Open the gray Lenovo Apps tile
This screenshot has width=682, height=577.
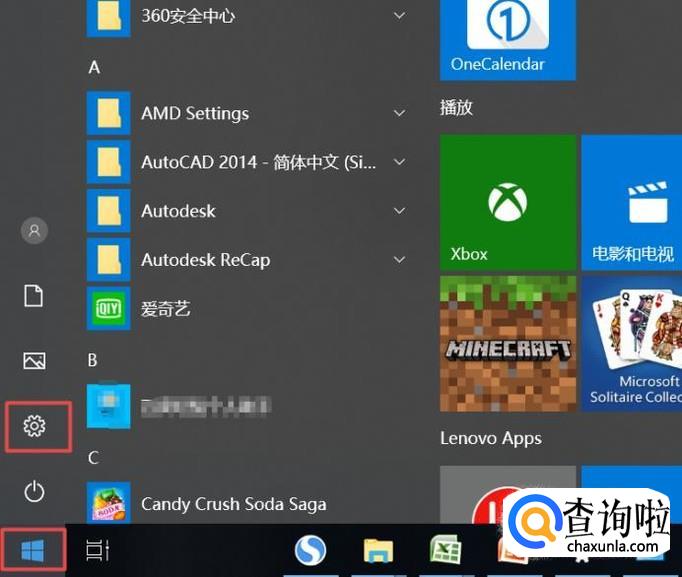point(508,494)
